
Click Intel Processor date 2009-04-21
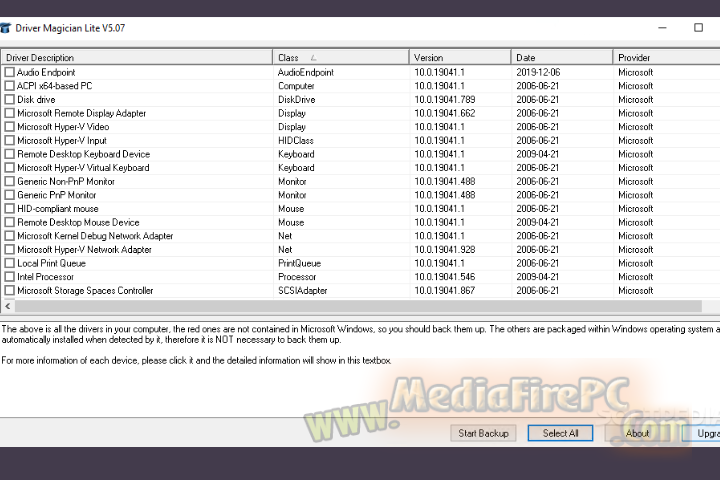pyautogui.click(x=538, y=277)
